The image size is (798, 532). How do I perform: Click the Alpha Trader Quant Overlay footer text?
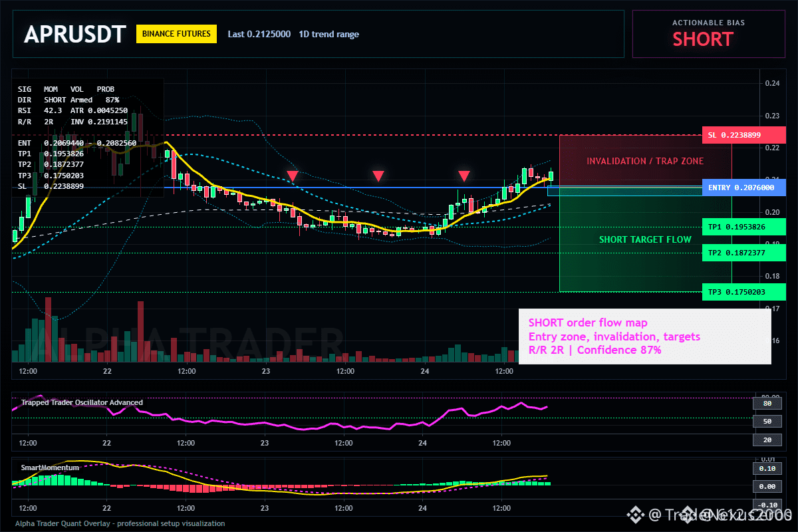(x=120, y=523)
